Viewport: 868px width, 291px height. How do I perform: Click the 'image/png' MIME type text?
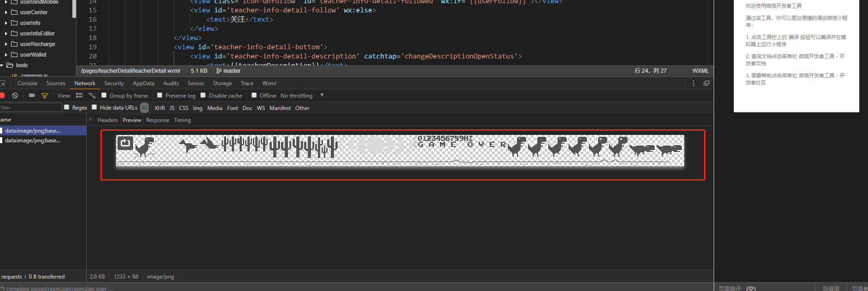160,277
